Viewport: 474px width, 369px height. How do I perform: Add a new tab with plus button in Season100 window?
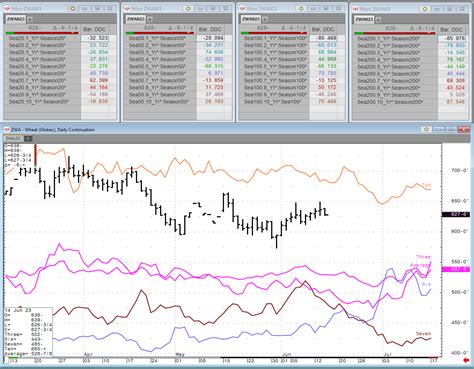click(265, 19)
